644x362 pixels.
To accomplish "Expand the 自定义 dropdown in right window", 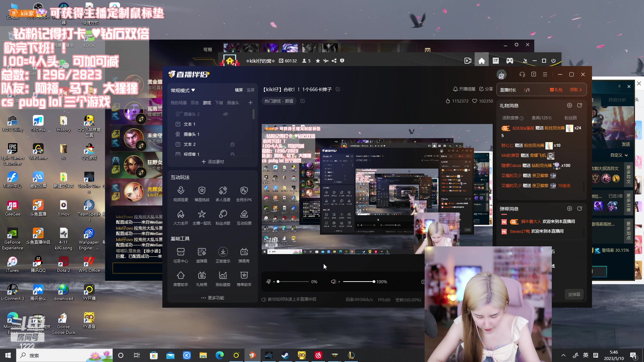I will [x=619, y=155].
